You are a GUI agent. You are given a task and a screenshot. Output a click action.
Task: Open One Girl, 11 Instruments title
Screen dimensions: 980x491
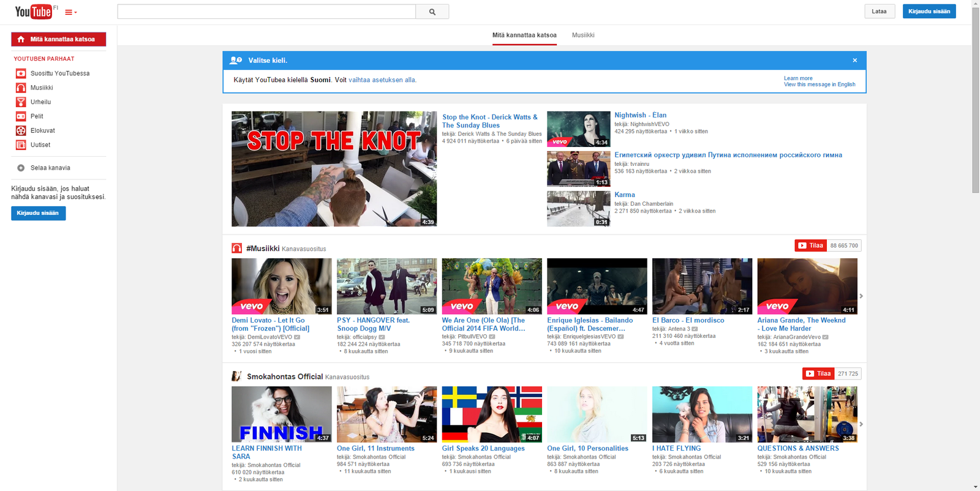point(375,448)
